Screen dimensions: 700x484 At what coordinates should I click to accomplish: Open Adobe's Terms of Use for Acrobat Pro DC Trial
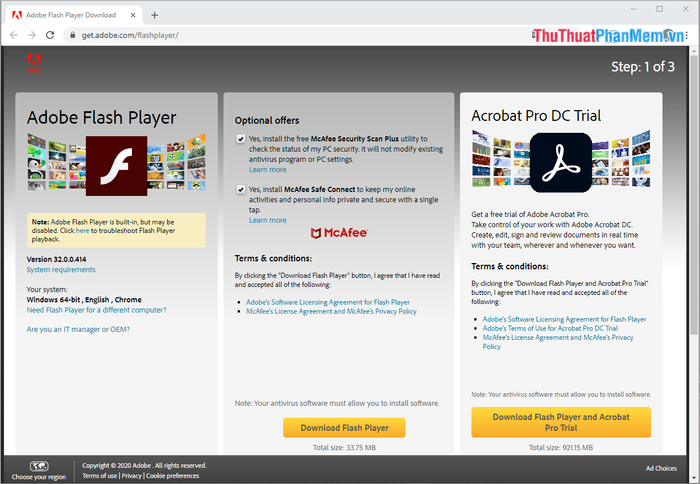click(550, 328)
